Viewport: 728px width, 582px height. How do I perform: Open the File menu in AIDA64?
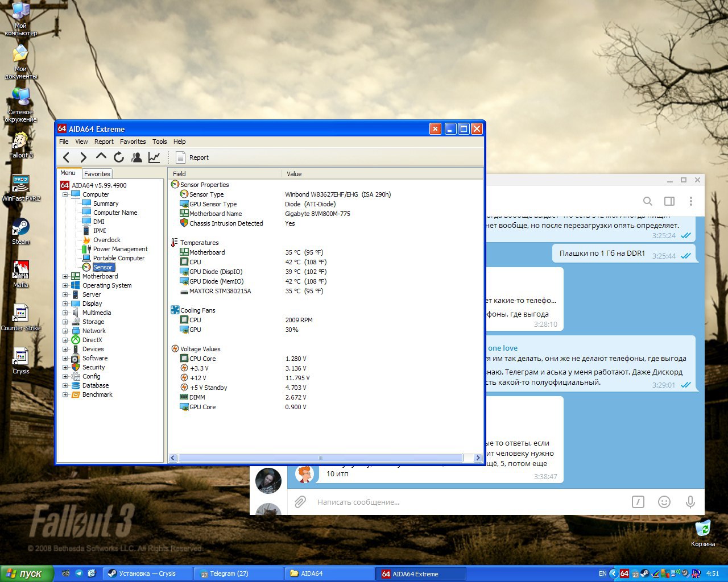point(64,142)
